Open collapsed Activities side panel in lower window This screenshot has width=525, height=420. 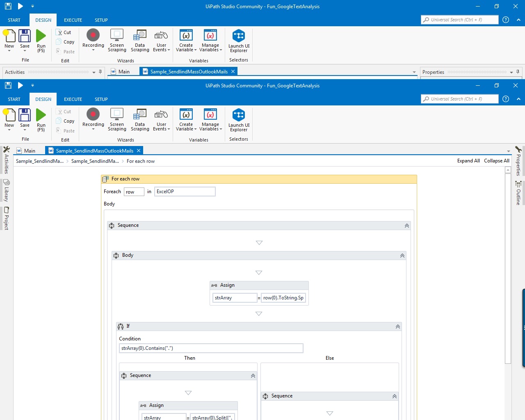click(6, 160)
